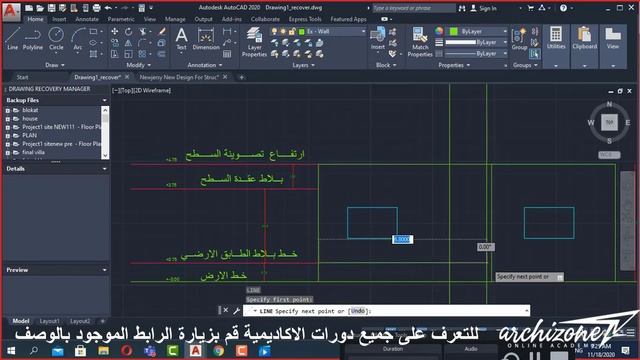Expand the Draw panel dropdown
The image size is (640, 360).
point(55,65)
